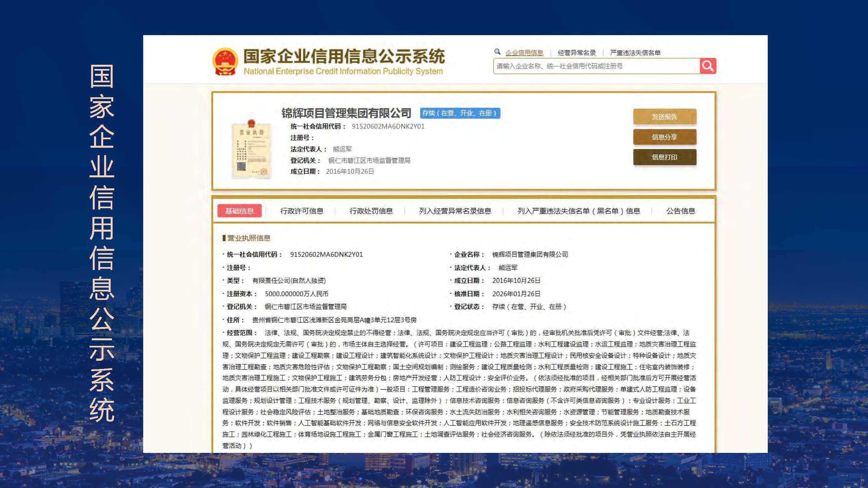Screen dimensions: 868x488
Task: Switch to the 基础信息 tab
Action: pyautogui.click(x=239, y=211)
